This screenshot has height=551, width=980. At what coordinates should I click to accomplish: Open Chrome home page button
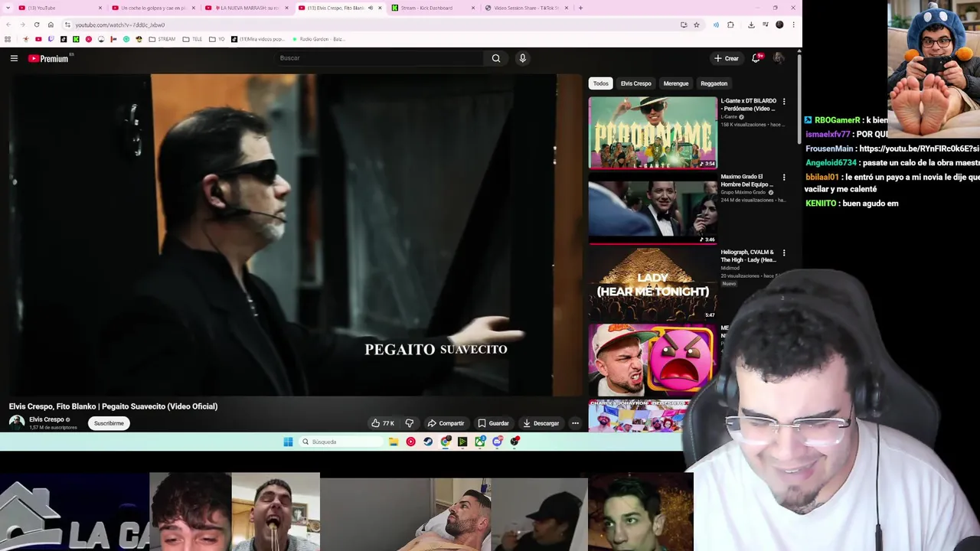[51, 24]
